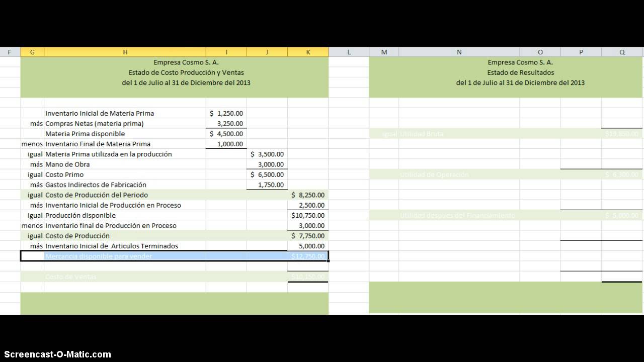Click the Mano de Obra label cell
644x362 pixels.
67,164
